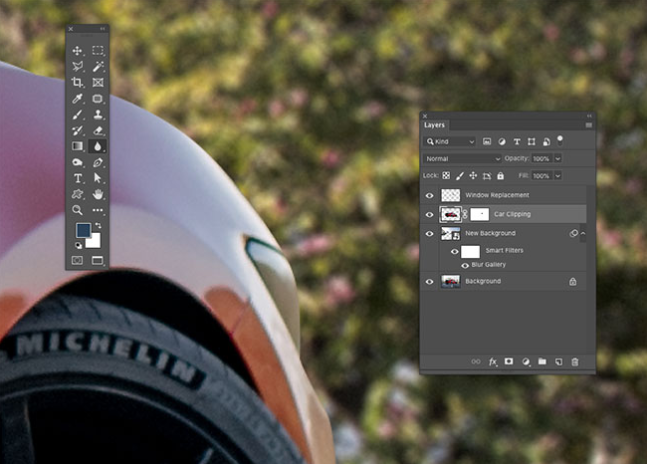Filter for smart objects
Screen dimensions: 647x464
point(546,141)
